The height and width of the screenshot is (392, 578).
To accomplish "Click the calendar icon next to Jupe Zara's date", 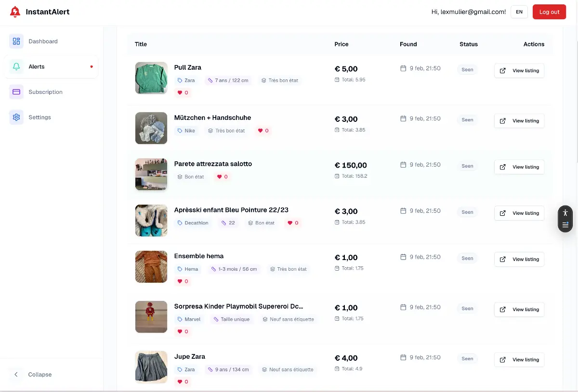I will (404, 357).
